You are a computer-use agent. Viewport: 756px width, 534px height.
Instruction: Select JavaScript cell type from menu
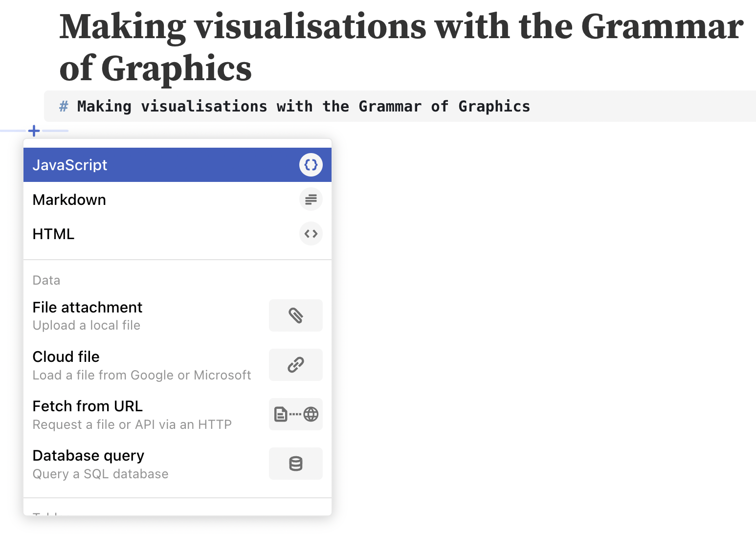pyautogui.click(x=70, y=165)
